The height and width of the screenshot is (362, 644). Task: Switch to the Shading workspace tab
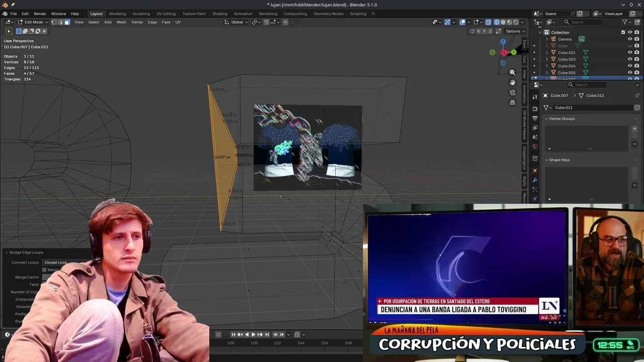(220, 14)
